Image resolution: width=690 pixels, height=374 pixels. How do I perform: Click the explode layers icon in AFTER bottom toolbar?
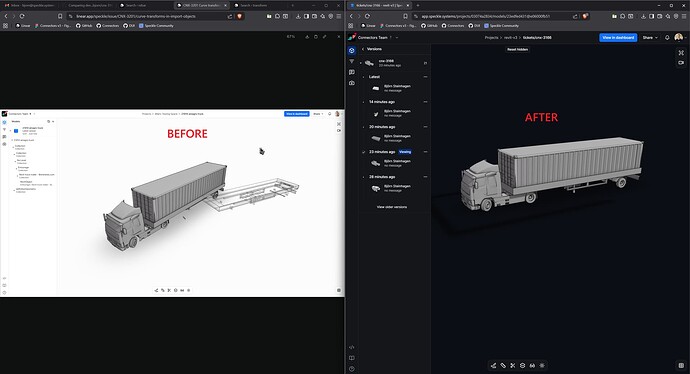click(522, 366)
